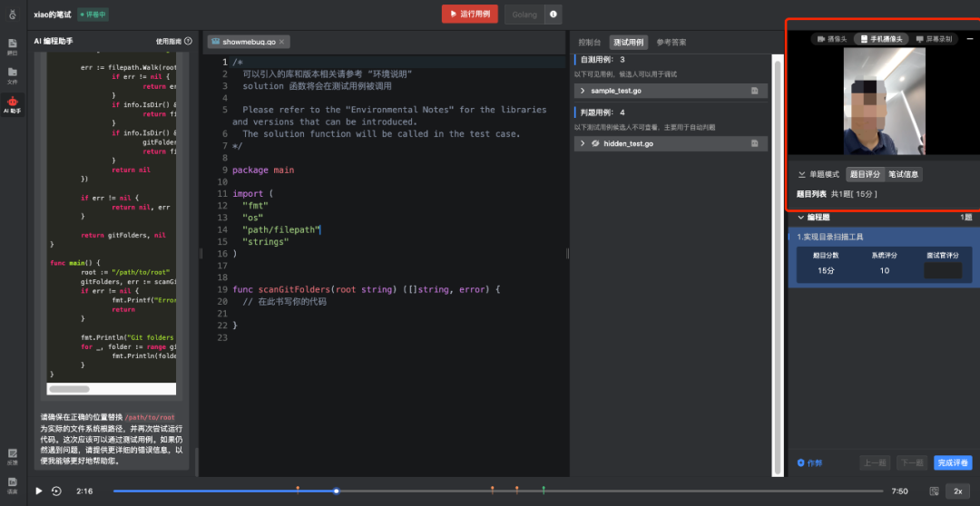This screenshot has height=506, width=980.
Task: Open the 文件 files panel in the sidebar
Action: pos(13,75)
